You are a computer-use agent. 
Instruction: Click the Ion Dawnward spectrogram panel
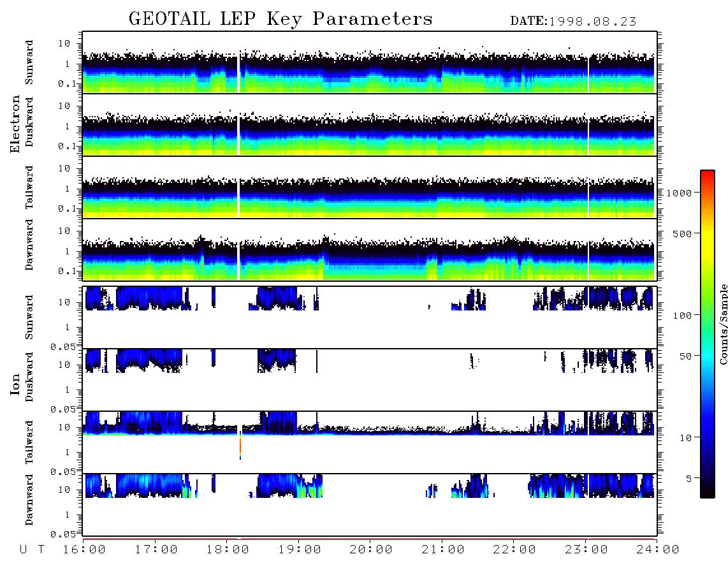click(x=370, y=505)
